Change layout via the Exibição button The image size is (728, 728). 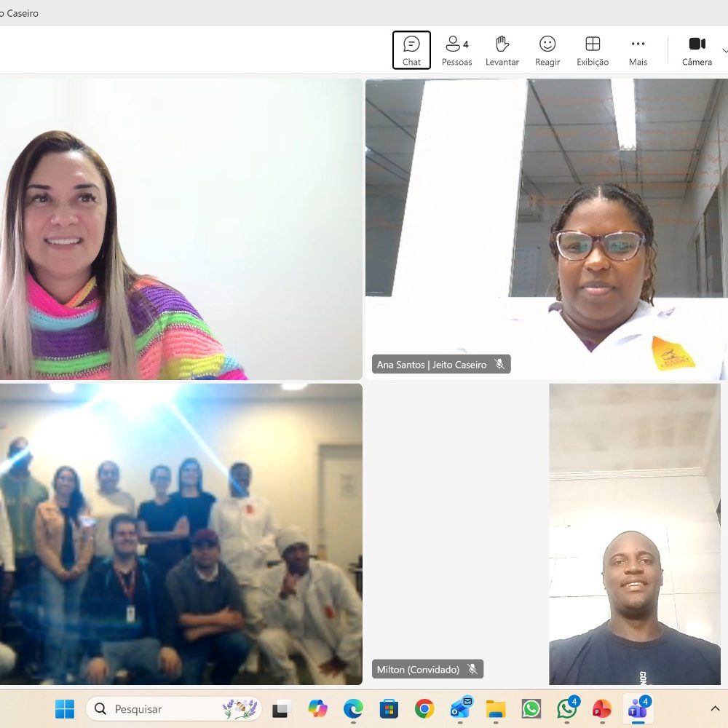pyautogui.click(x=593, y=50)
